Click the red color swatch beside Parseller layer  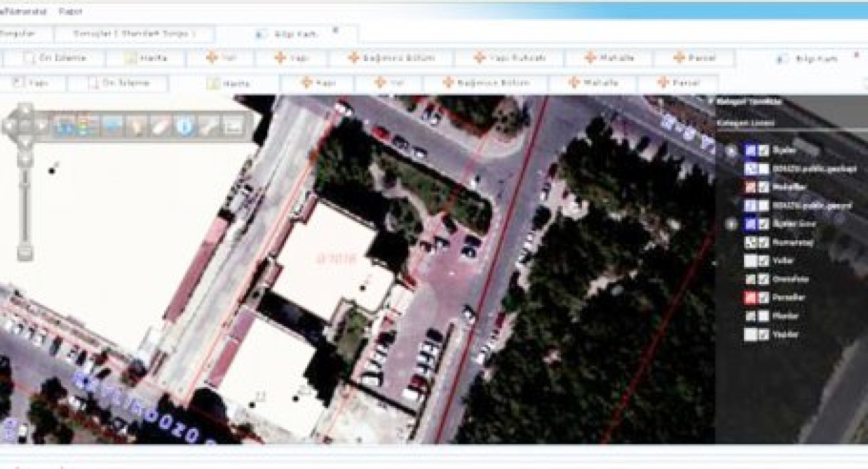751,296
